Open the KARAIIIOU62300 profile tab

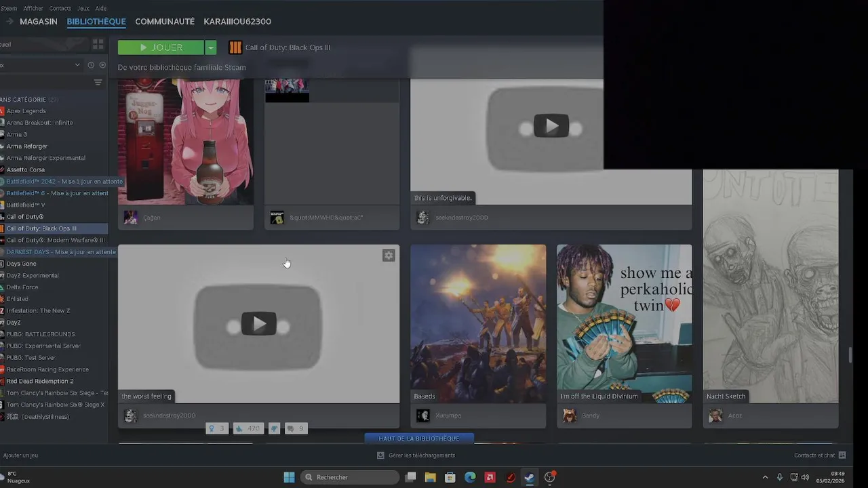click(237, 22)
